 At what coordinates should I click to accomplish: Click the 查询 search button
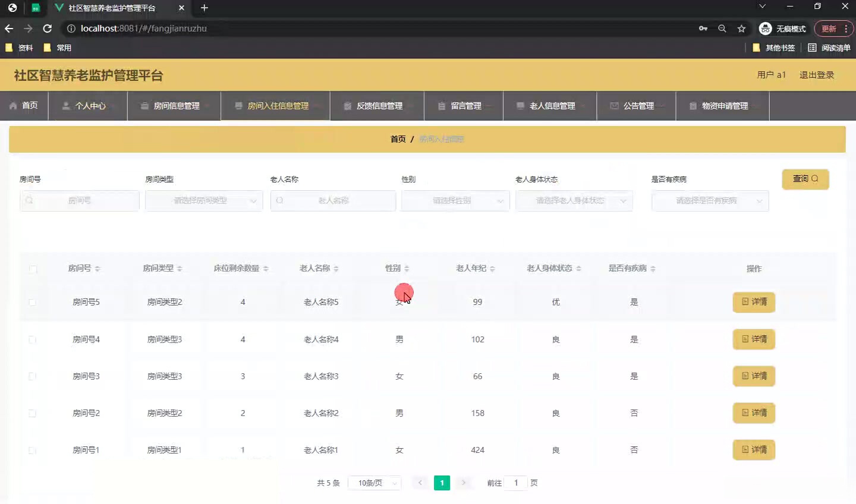pos(805,179)
